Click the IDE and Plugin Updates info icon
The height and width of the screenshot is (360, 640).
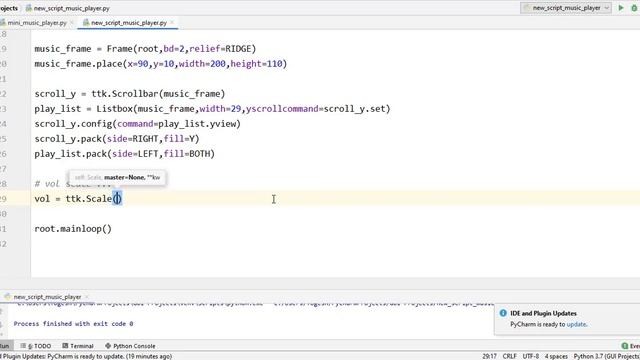click(503, 313)
